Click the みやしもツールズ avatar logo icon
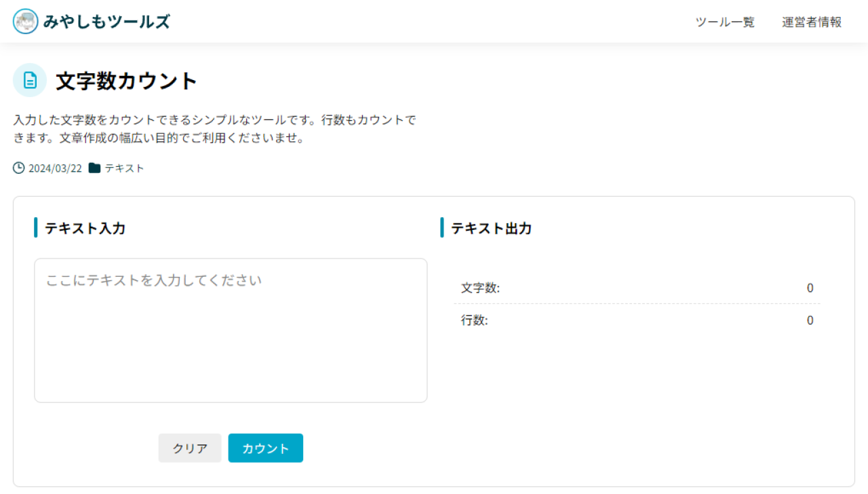Image resolution: width=868 pixels, height=494 pixels. pos(26,22)
